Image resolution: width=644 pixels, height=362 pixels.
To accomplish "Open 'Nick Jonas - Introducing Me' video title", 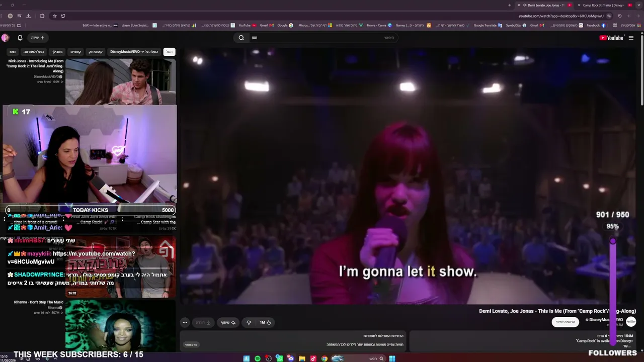I will click(x=35, y=66).
